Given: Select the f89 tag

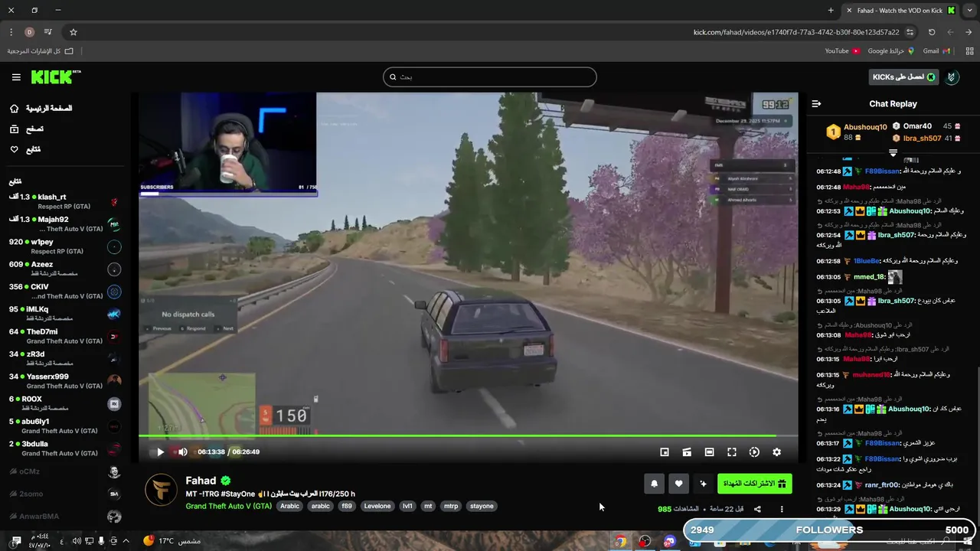Looking at the screenshot, I should pyautogui.click(x=347, y=507).
